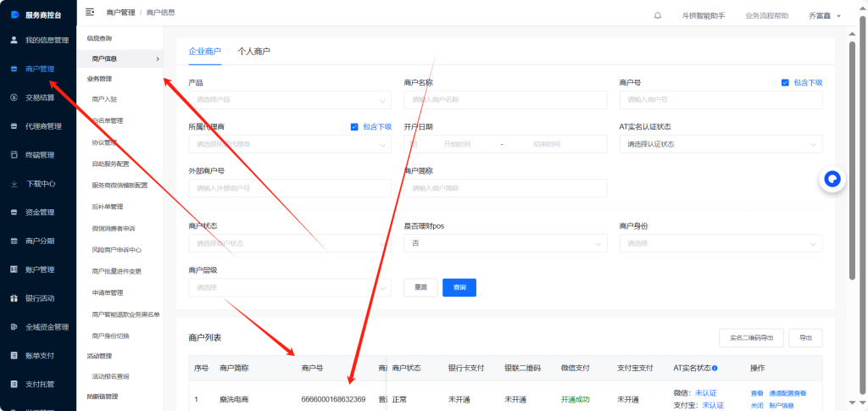This screenshot has height=411, width=868.
Task: Toggle 包含下级 checkbox beside 商户号
Action: coord(785,82)
